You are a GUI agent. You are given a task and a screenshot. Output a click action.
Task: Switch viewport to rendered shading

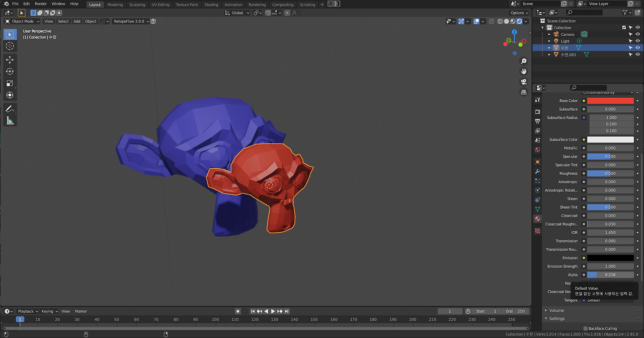click(519, 21)
